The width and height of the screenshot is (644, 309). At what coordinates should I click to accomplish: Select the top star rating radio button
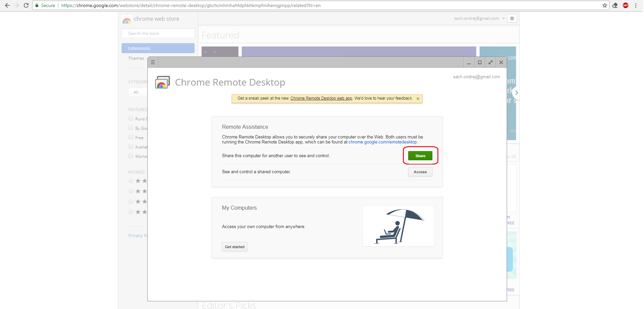(x=131, y=181)
